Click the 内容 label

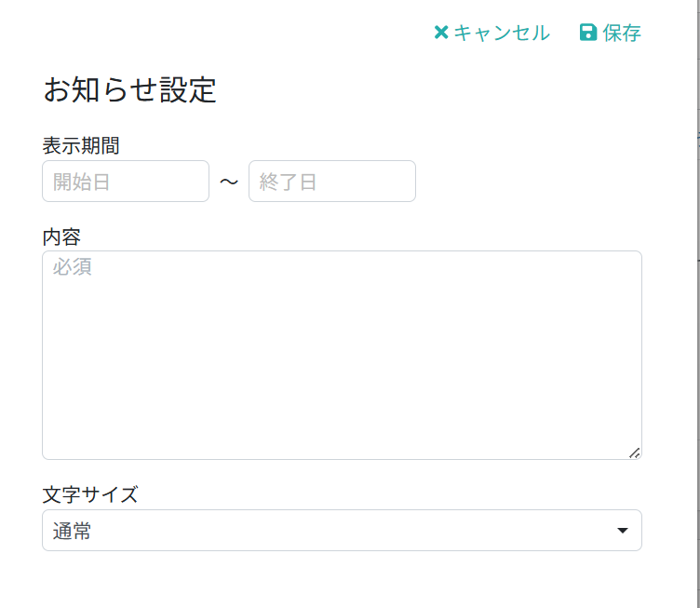point(61,236)
